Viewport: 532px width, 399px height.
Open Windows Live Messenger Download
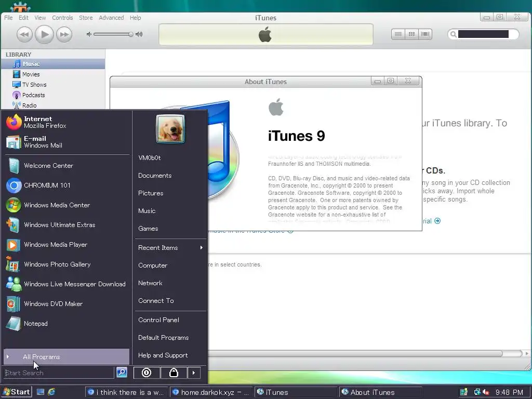(67, 284)
